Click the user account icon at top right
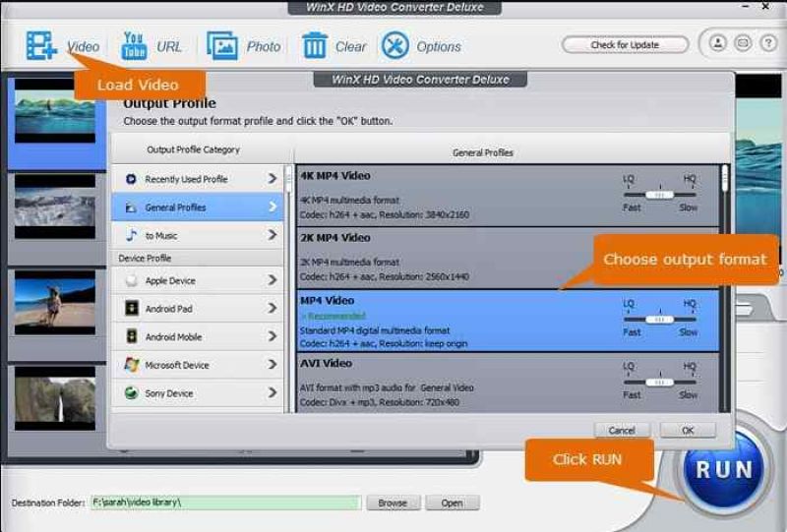This screenshot has width=787, height=532. (717, 44)
